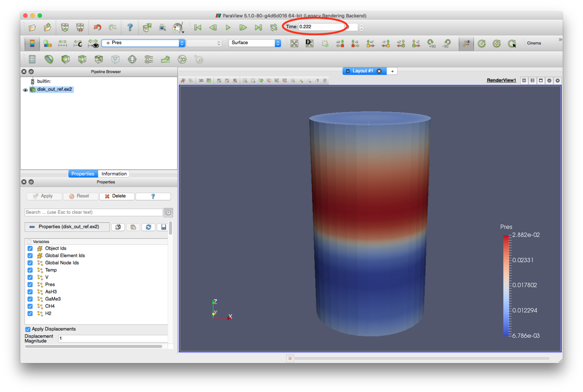This screenshot has height=392, width=583.
Task: Open the Stream Tracer filter
Action: pos(148,59)
